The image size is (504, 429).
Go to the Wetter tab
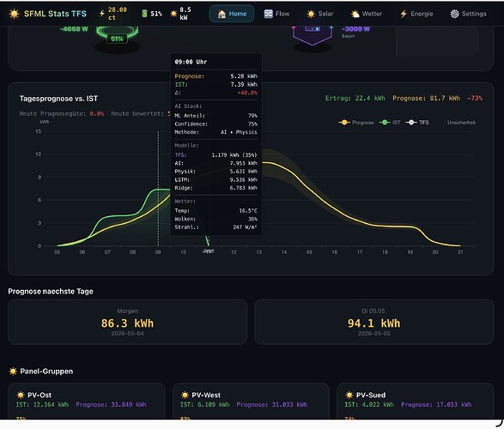(367, 14)
